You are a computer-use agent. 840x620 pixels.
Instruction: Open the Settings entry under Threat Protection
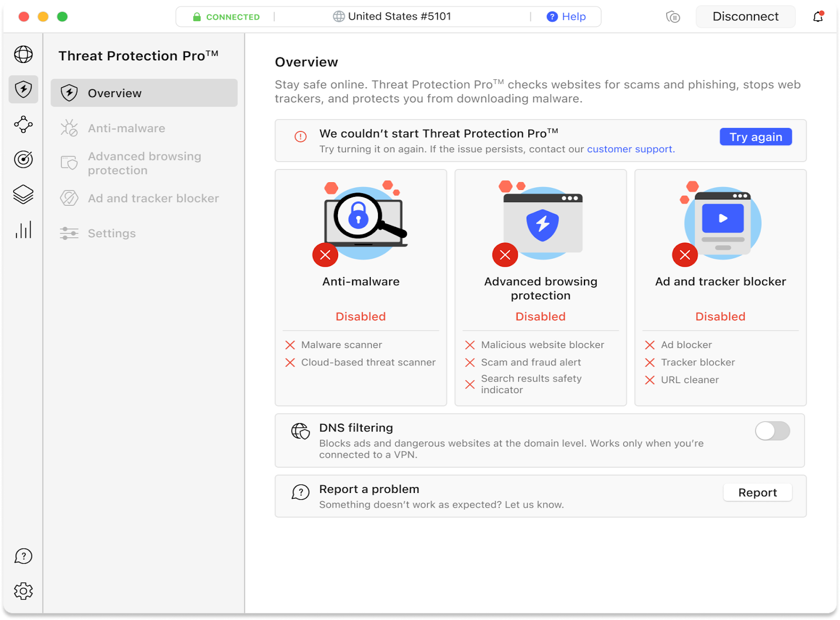pyautogui.click(x=112, y=233)
